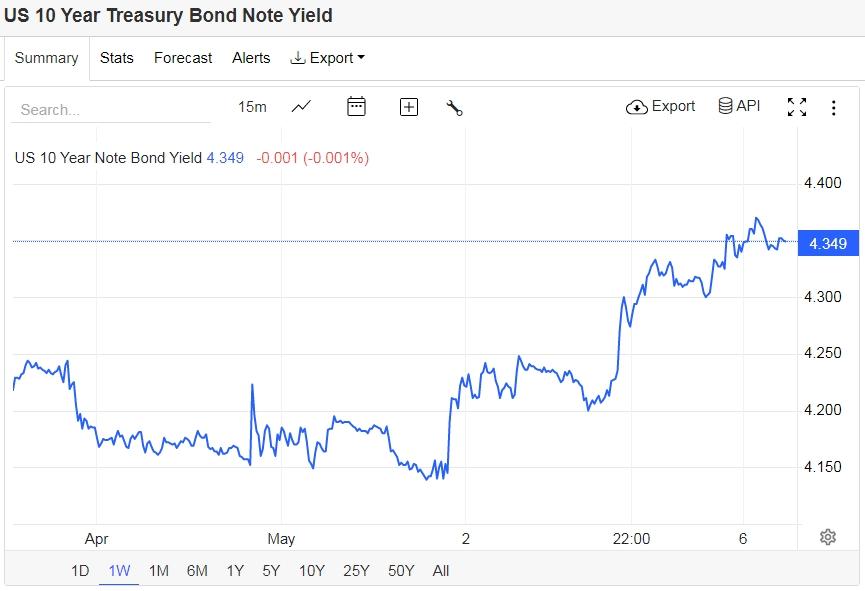Click the 4.349 current price label
This screenshot has height=591, width=865.
pyautogui.click(x=826, y=243)
